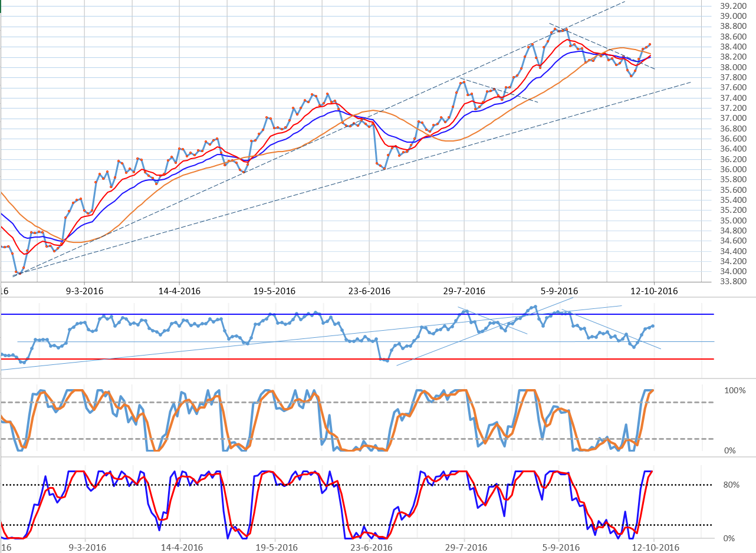Select 23-6-2016 date label under price chart
The width and height of the screenshot is (756, 553).
coord(369,291)
